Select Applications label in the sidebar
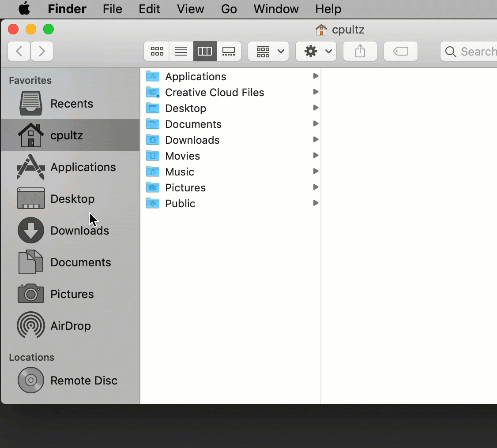 (x=83, y=167)
